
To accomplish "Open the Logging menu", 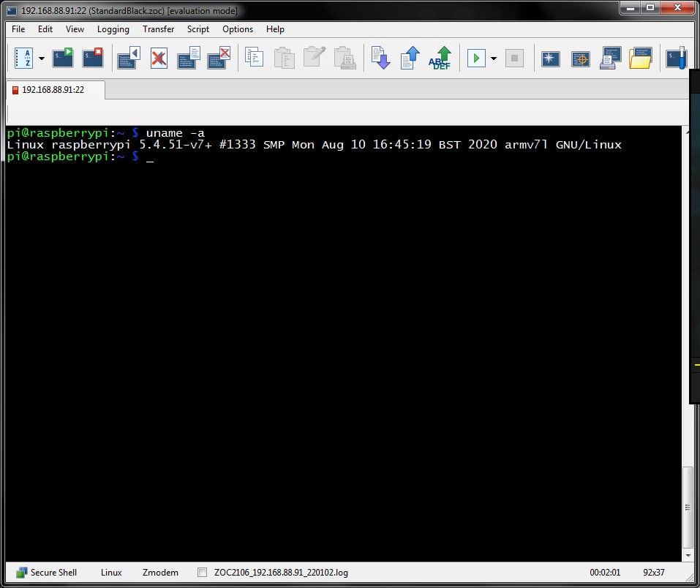I will [113, 29].
